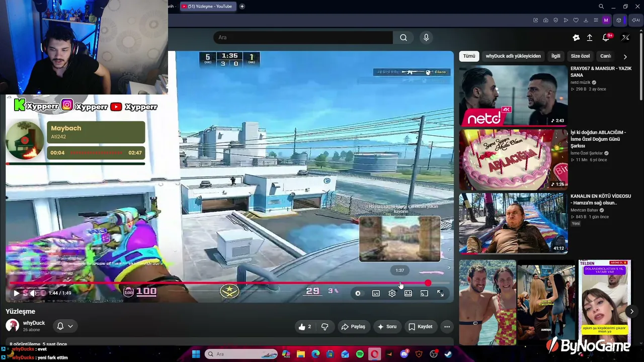644x362 pixels.
Task: Open the Opera My Flow send icon
Action: click(x=566, y=20)
